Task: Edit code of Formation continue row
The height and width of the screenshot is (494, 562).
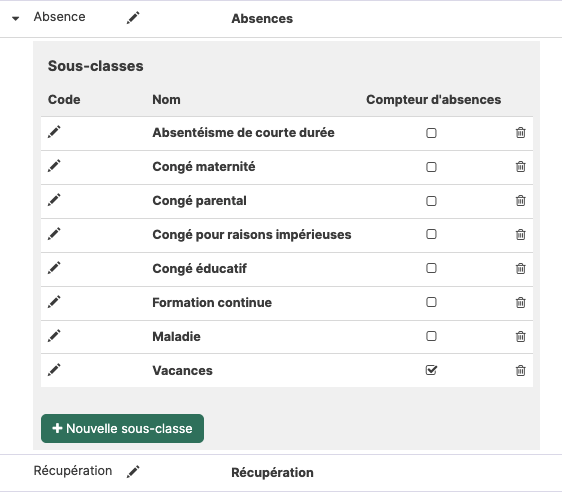Action: click(54, 302)
